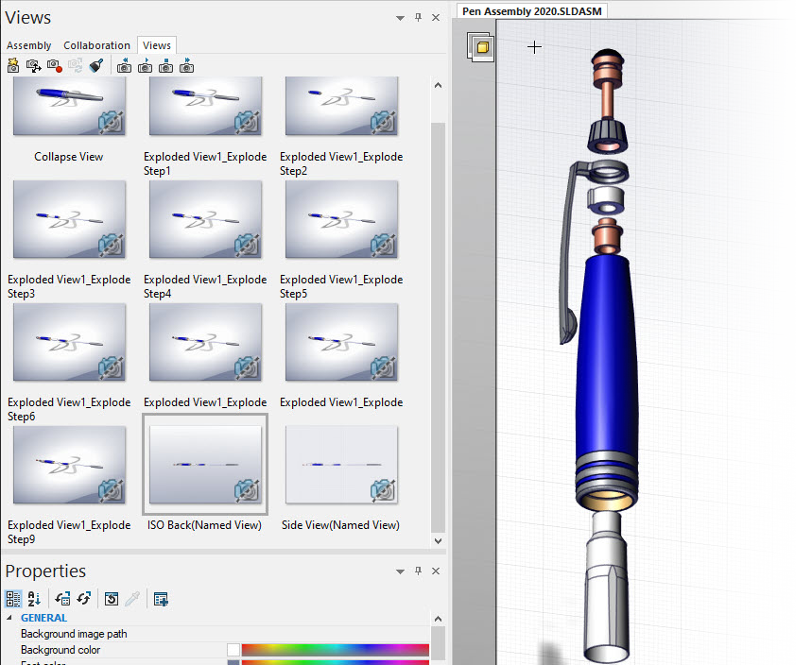The image size is (812, 665).
Task: Toggle the pin on the Views panel
Action: [418, 17]
